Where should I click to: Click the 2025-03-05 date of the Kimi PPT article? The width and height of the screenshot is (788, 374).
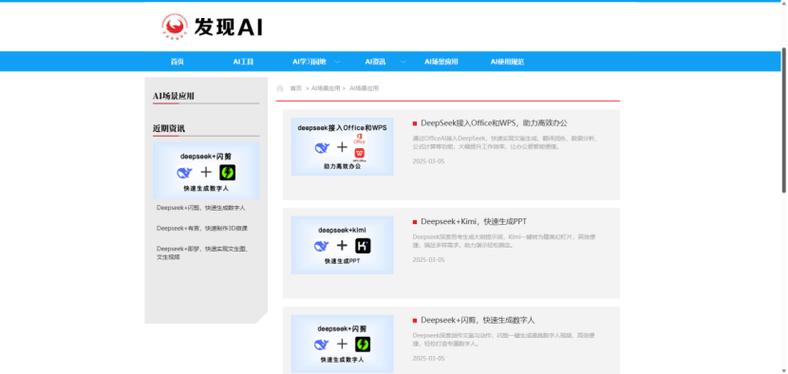[429, 260]
